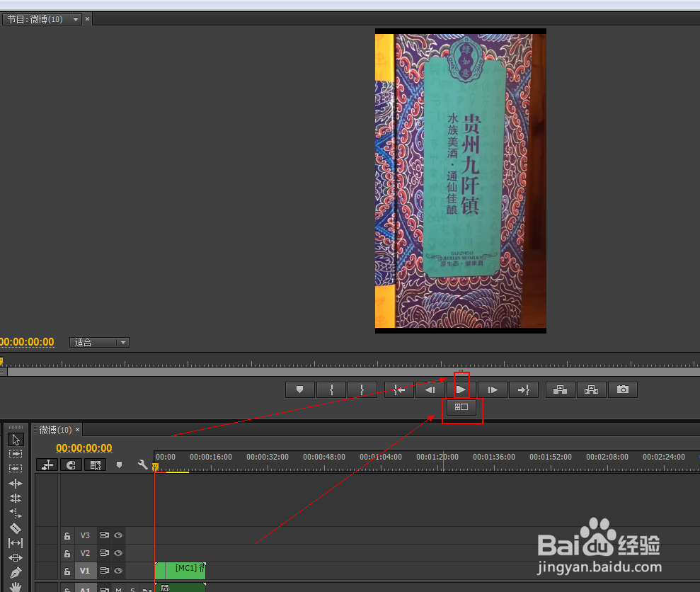Select the Track Select Forward tool
The width and height of the screenshot is (700, 592).
pyautogui.click(x=16, y=453)
